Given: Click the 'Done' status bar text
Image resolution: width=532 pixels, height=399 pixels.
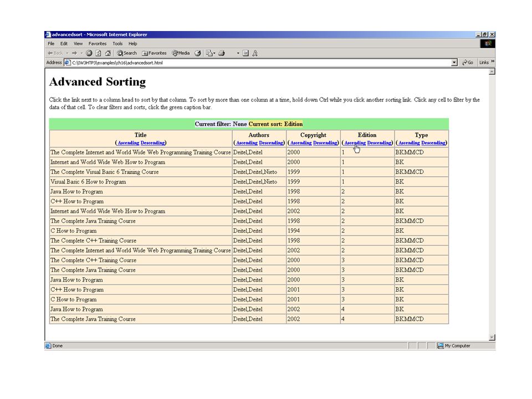Looking at the screenshot, I should pyautogui.click(x=57, y=346).
